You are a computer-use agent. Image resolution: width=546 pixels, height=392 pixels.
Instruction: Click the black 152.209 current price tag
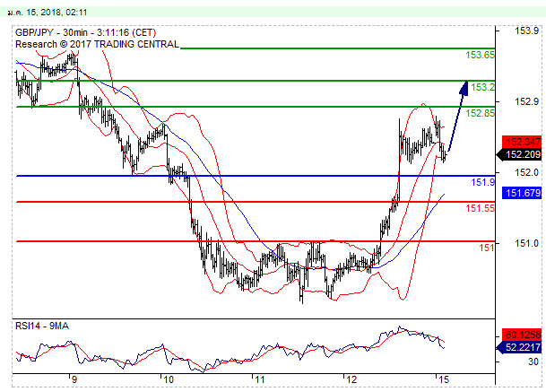(x=520, y=154)
